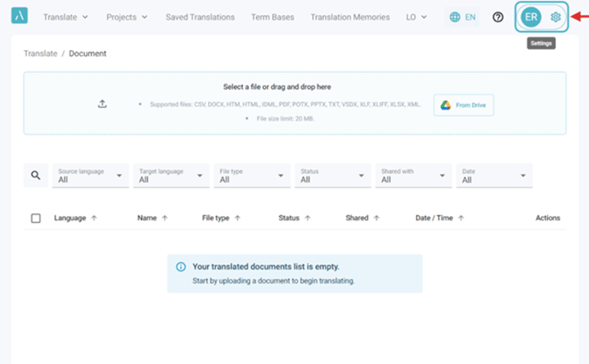Click the app logo in the header
This screenshot has width=589, height=364.
(19, 16)
